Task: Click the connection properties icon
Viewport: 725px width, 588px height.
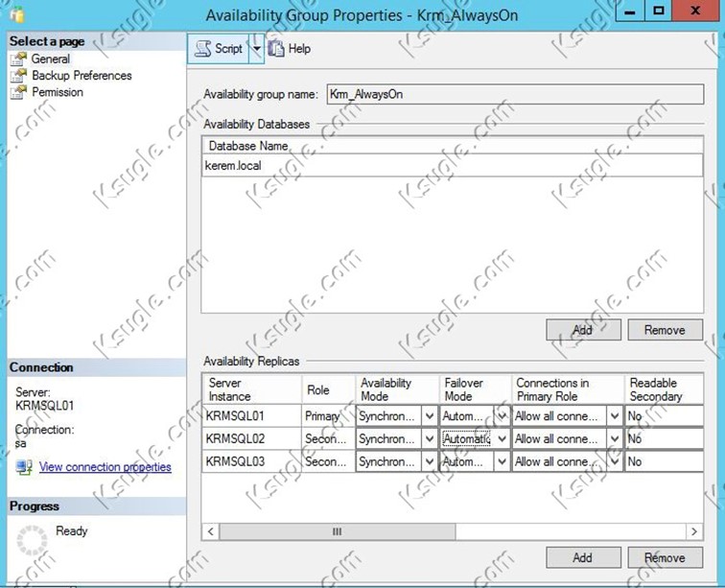Action: 24,467
